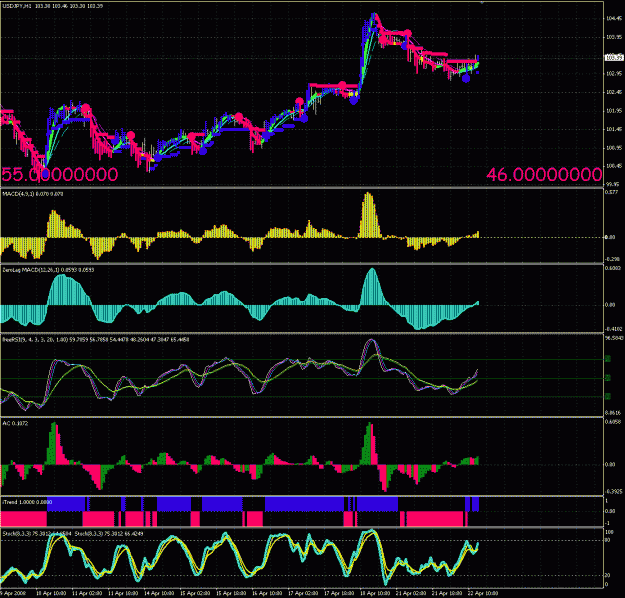Click the -0.4102 ZeroLag MACD scale value
The image size is (625, 598).
pos(614,329)
